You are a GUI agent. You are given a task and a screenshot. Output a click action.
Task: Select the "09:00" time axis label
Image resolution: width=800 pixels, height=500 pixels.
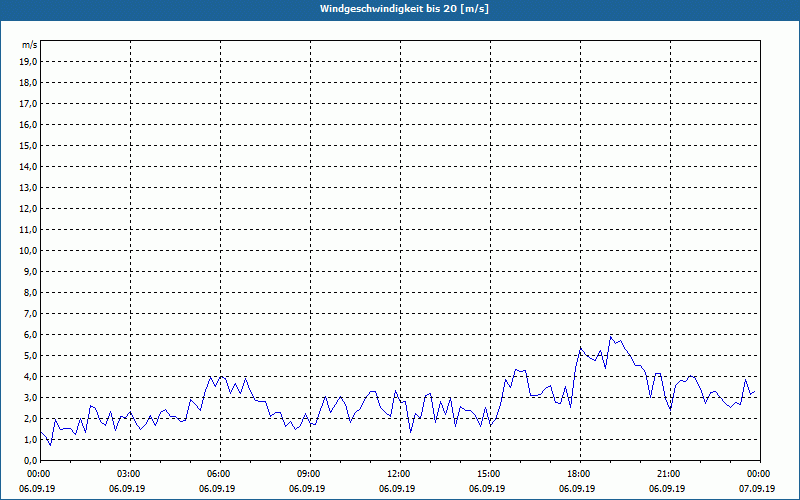pyautogui.click(x=308, y=474)
